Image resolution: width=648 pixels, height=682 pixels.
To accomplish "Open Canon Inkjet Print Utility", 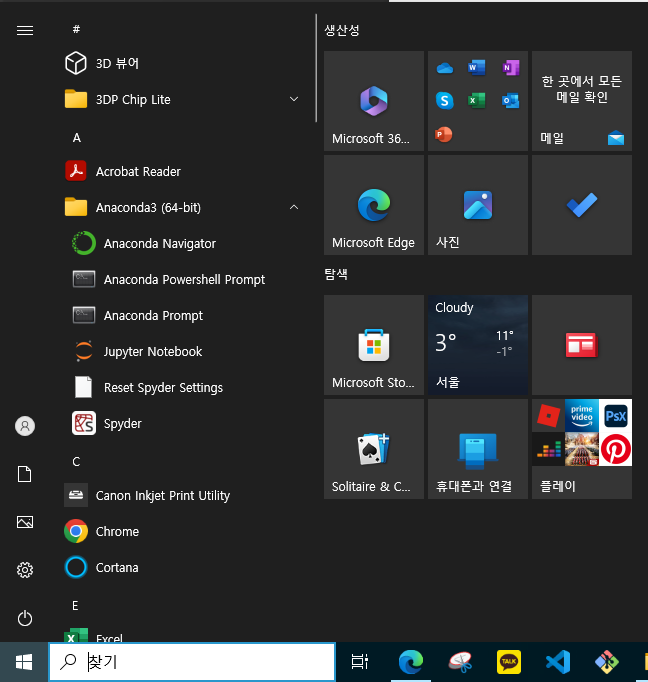I will [183, 495].
